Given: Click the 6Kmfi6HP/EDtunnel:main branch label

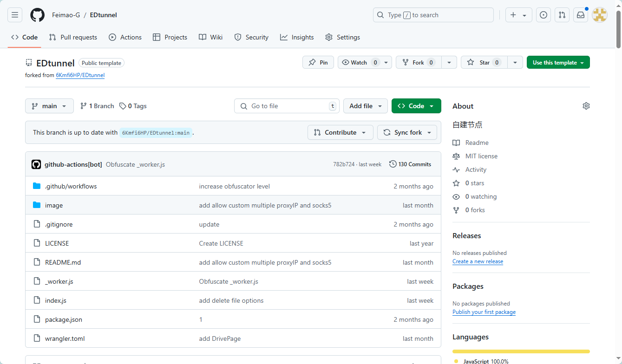Looking at the screenshot, I should pyautogui.click(x=156, y=133).
